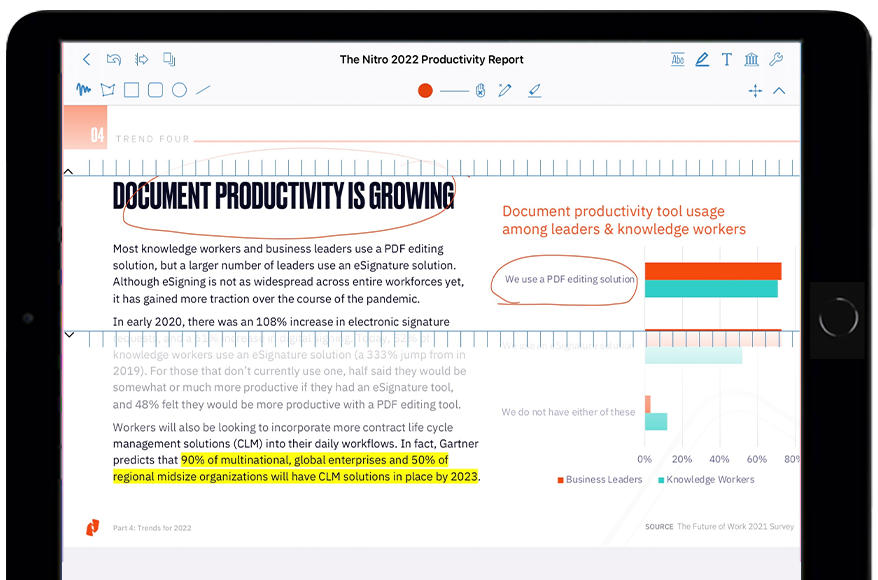
Task: Tap the Nitro logo in page footer
Action: point(92,527)
